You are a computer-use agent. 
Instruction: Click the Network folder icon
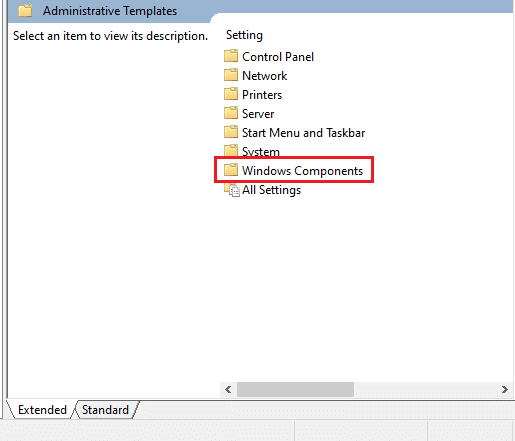point(231,75)
